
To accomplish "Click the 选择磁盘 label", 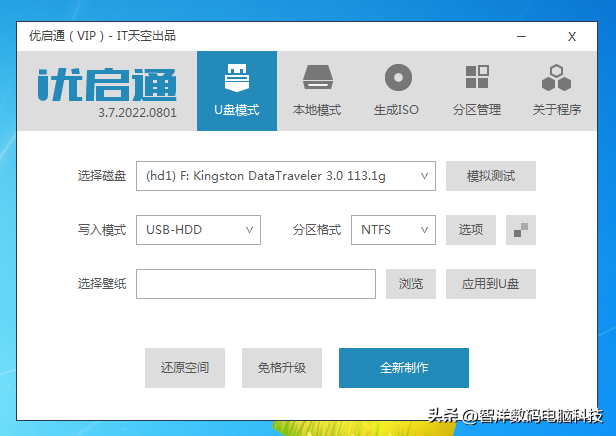I will point(102,176).
